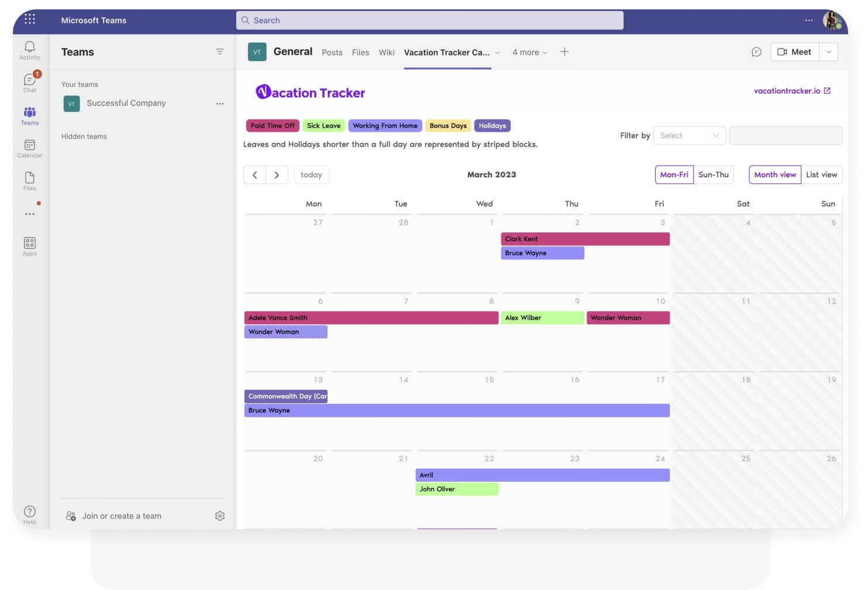This screenshot has height=590, width=868.
Task: Open Clark Kent's leave block
Action: point(585,239)
